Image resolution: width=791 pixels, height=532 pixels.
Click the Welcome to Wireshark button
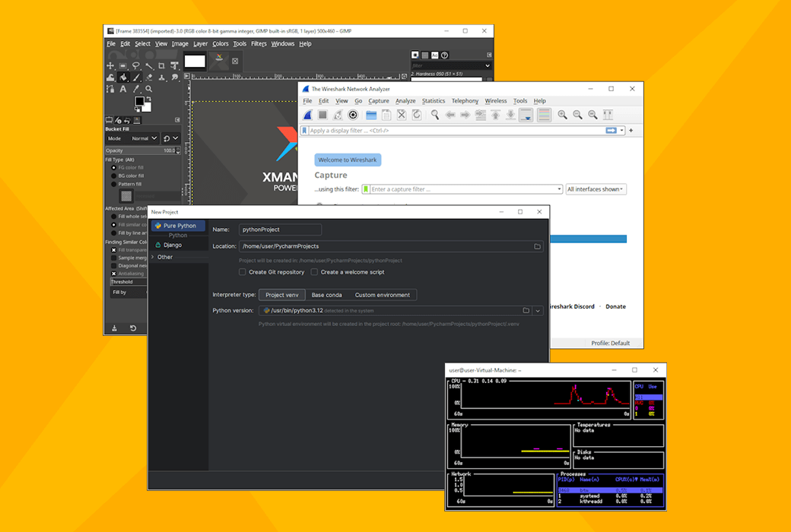click(348, 160)
